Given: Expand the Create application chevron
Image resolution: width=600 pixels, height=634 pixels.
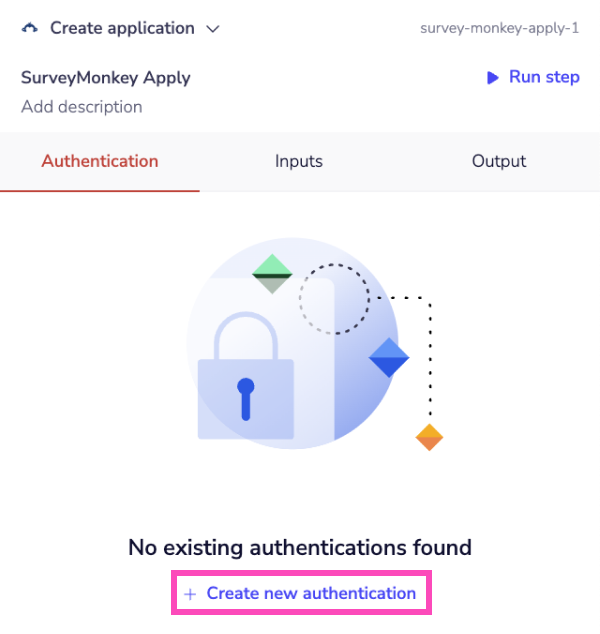Looking at the screenshot, I should [212, 29].
